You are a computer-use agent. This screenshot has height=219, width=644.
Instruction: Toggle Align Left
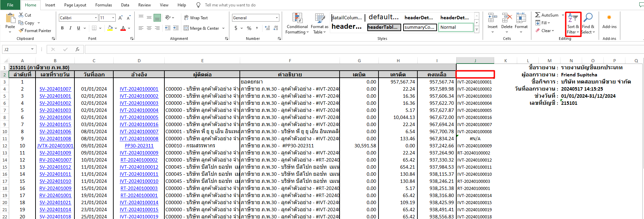(x=141, y=28)
